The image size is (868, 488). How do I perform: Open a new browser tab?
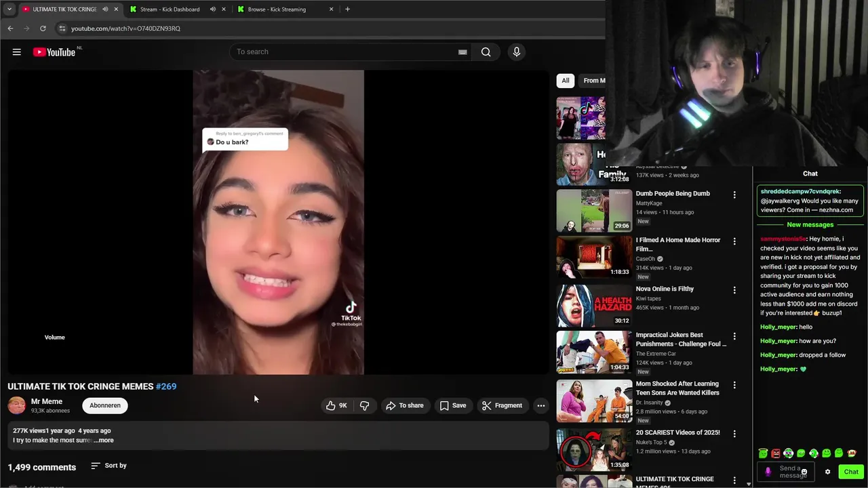pos(347,9)
